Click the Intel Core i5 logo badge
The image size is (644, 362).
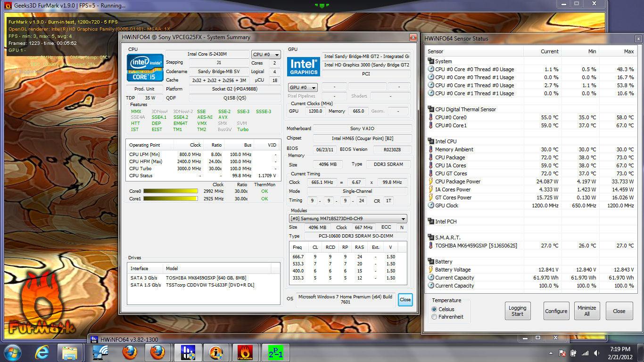(x=145, y=67)
